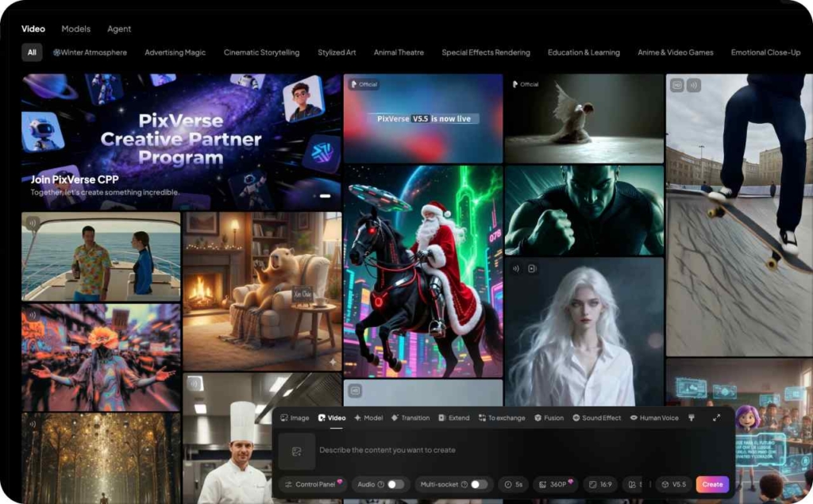Screen dimensions: 813x504
Task: Unmute the white-haired woman video thumbnail
Action: tap(515, 268)
